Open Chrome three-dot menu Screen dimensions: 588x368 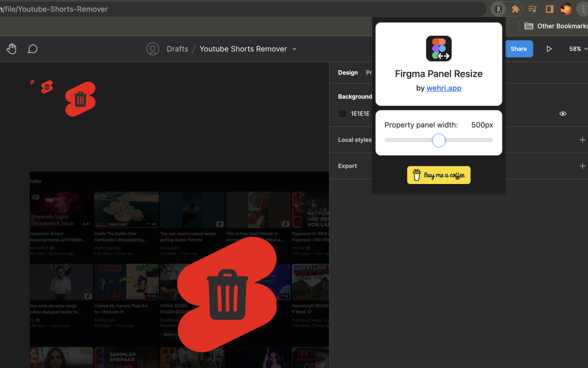tap(583, 9)
